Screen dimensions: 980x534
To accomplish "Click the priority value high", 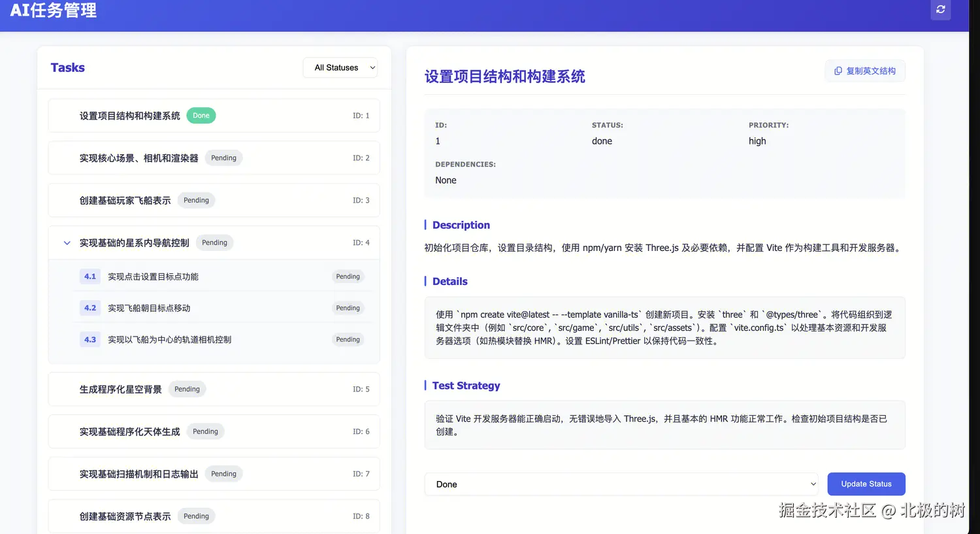I will click(757, 141).
